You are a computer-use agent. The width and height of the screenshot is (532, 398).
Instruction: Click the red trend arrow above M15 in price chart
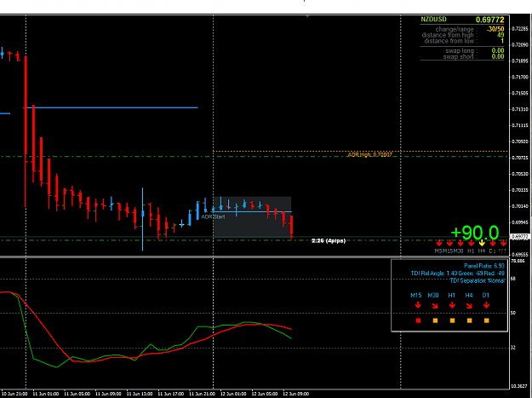[x=449, y=243]
